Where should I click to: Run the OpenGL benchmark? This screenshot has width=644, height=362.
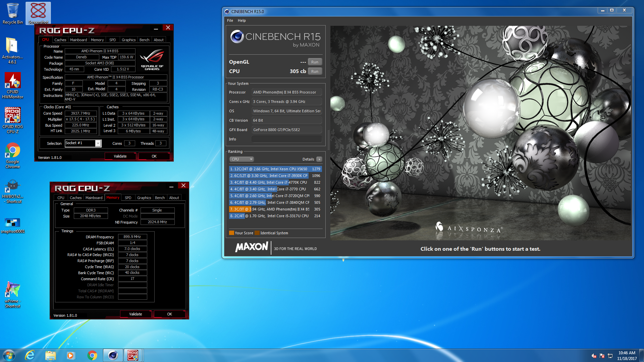315,62
